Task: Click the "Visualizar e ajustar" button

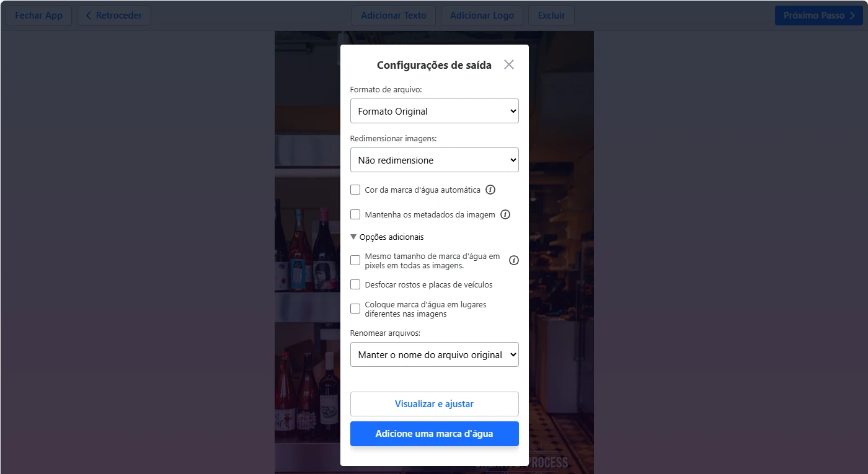Action: point(434,403)
